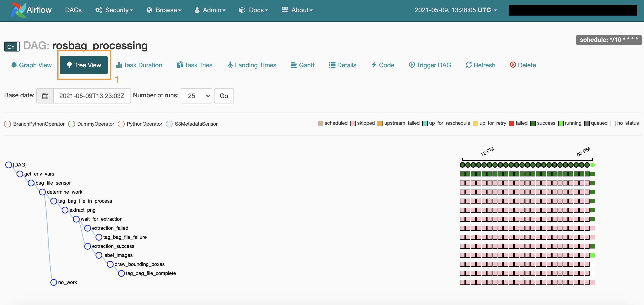644x305 pixels.
Task: Switch to Graph View tab
Action: 31,65
